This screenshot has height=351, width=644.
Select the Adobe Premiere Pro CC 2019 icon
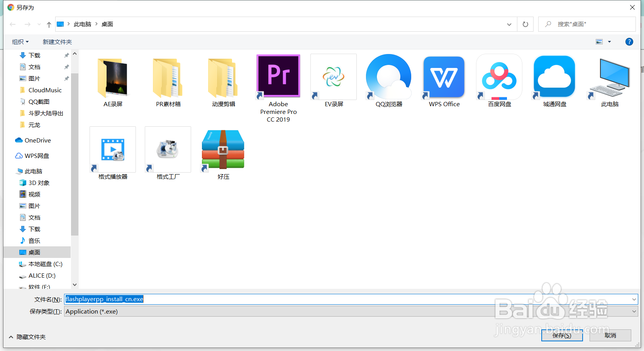click(278, 76)
